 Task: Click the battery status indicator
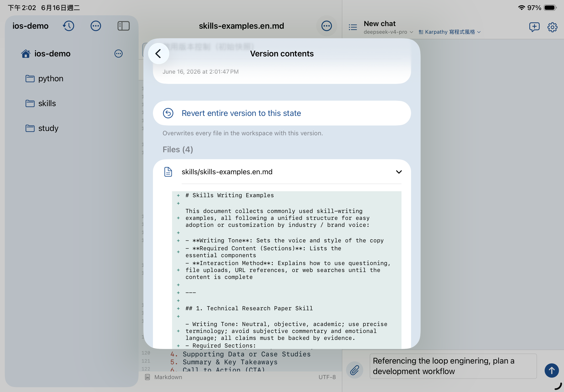coord(550,8)
